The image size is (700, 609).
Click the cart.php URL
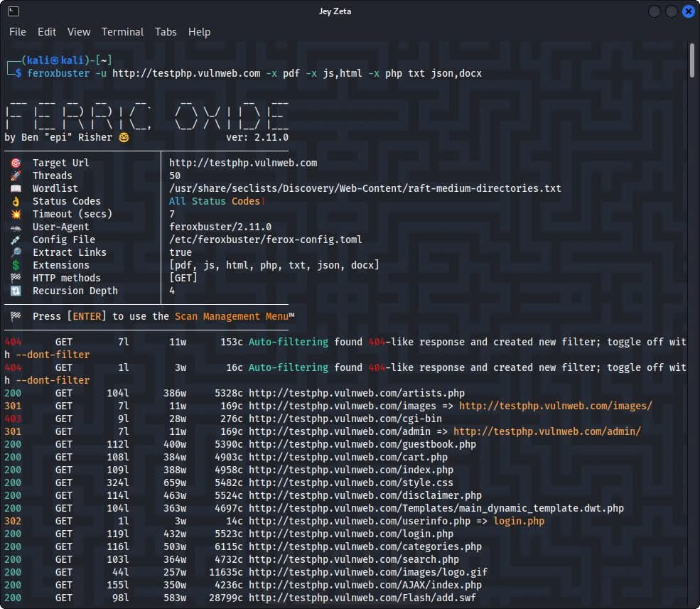click(348, 457)
